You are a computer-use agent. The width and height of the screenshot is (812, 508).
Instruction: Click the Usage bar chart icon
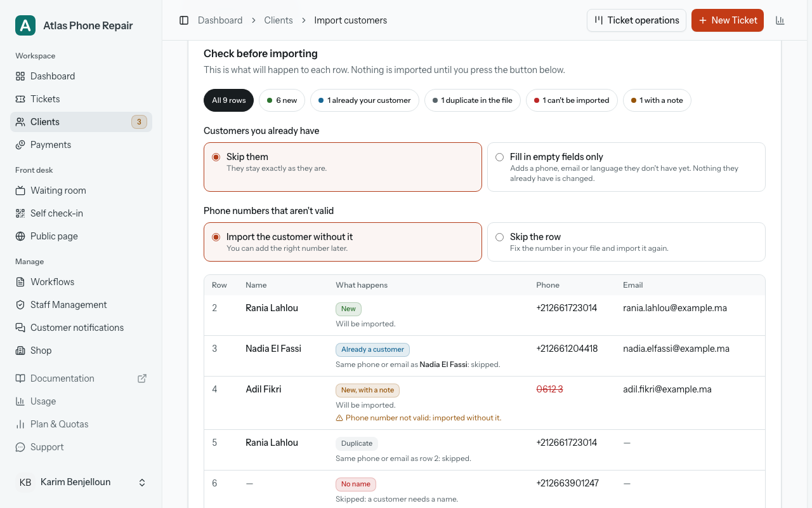[20, 401]
